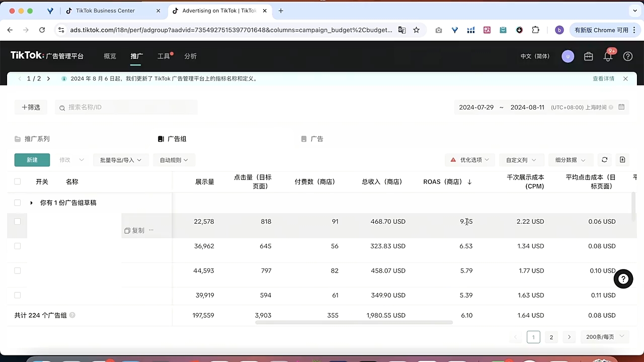Open the notifications bell with 9+ badge
Image resolution: width=644 pixels, height=362 pixels.
pos(608,56)
